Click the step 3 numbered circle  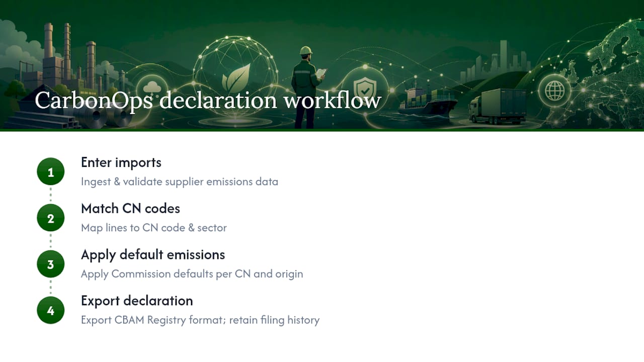(x=50, y=264)
